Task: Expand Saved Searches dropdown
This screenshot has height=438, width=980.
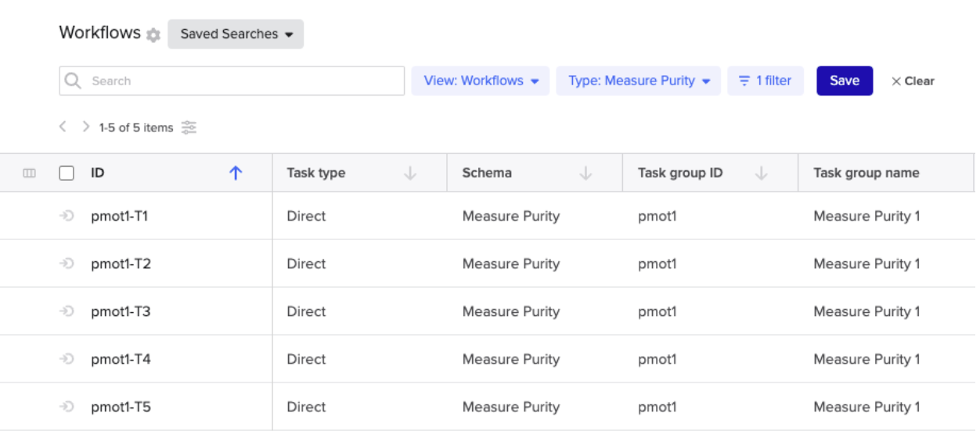Action: coord(236,34)
